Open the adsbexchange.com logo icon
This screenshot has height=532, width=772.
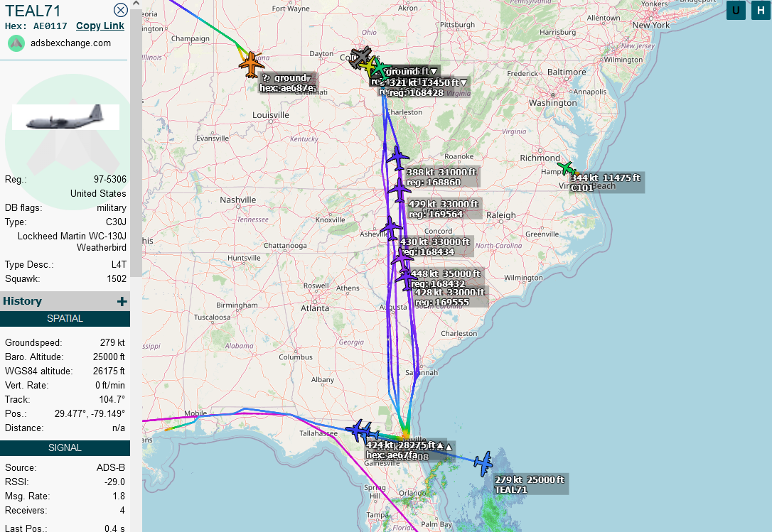pos(16,43)
